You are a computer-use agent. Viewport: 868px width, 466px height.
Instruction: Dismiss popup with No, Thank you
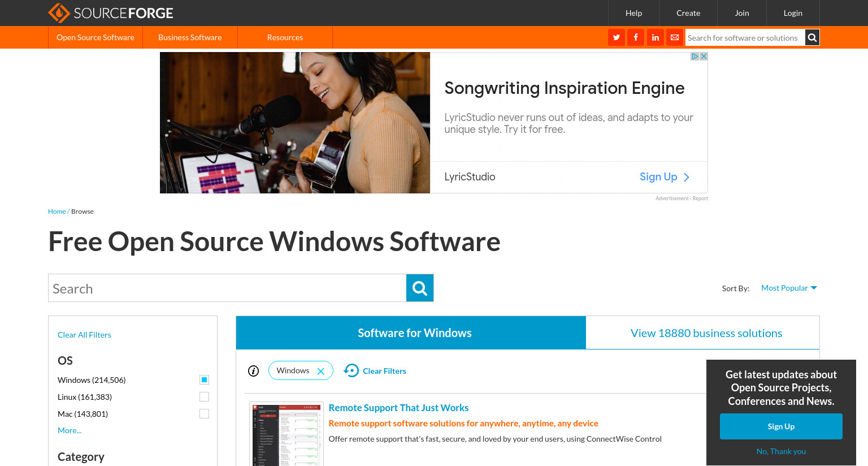(x=781, y=451)
